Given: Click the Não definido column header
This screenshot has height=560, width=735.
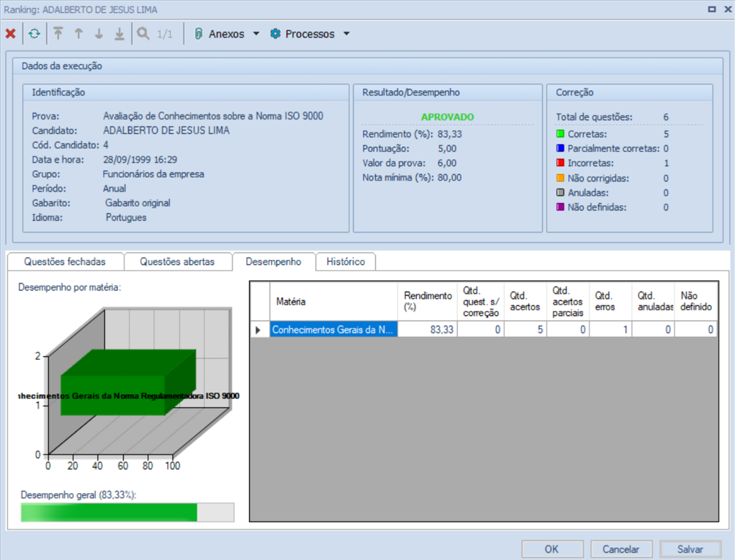Looking at the screenshot, I should point(696,302).
